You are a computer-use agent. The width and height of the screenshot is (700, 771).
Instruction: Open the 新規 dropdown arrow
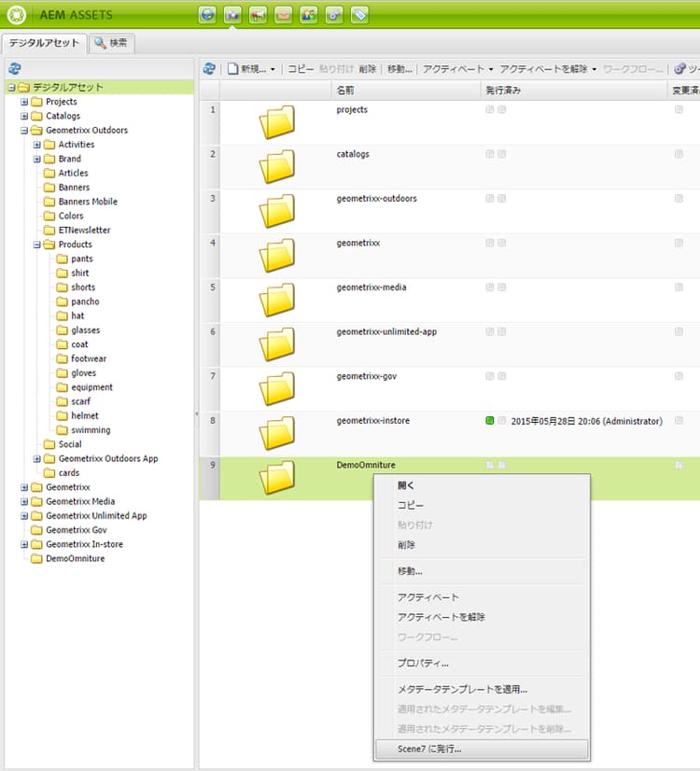tap(273, 69)
